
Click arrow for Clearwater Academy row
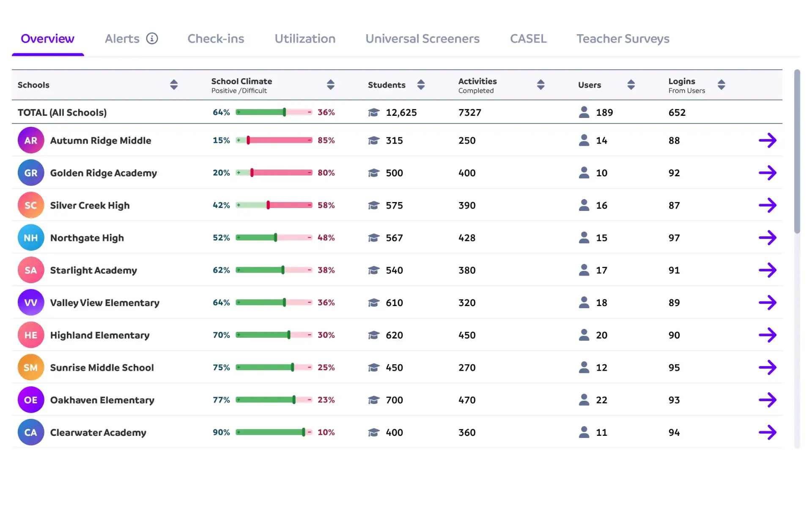click(x=767, y=432)
